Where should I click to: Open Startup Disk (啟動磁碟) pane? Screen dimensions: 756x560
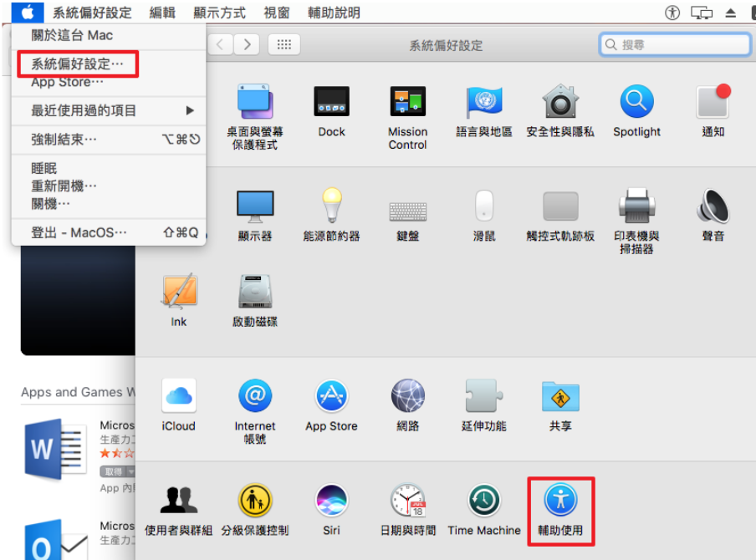click(255, 300)
